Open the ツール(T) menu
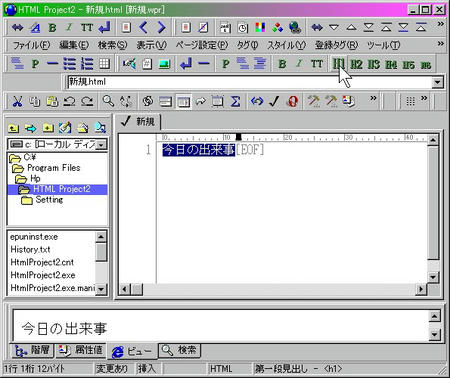Viewport: 450px width, 378px height. 383,45
